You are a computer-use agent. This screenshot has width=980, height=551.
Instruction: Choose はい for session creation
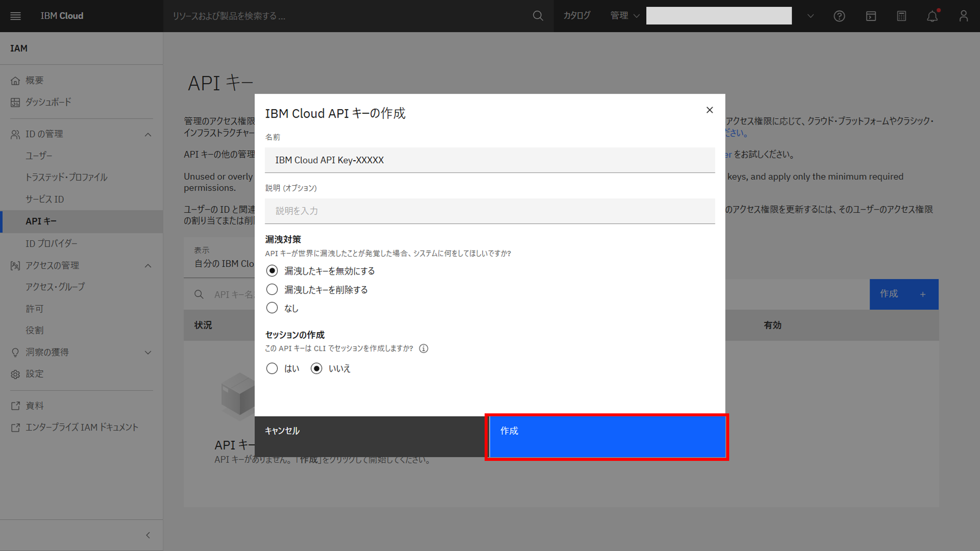(272, 368)
